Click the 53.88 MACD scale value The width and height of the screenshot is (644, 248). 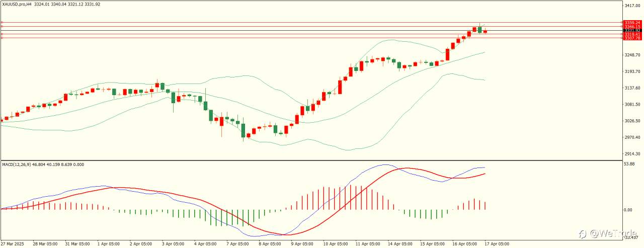(629, 164)
